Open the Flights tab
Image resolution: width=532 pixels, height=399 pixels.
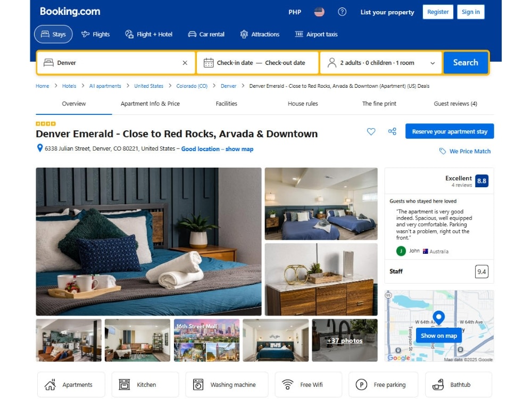click(x=96, y=34)
